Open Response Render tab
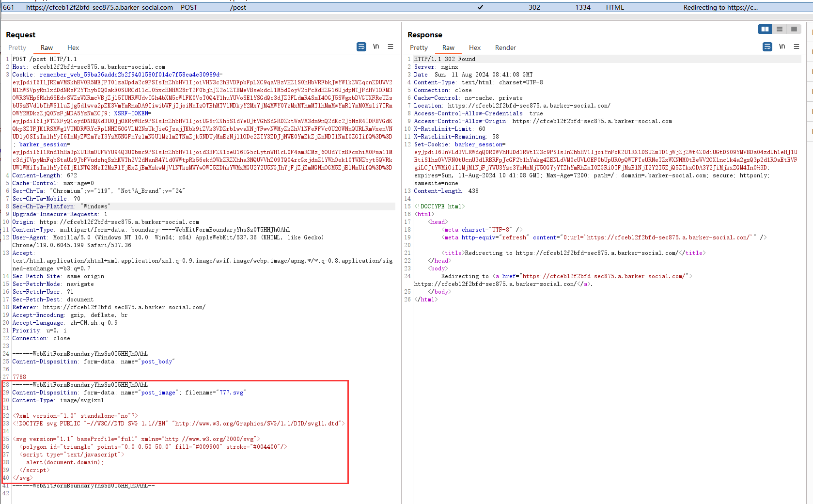 point(505,47)
